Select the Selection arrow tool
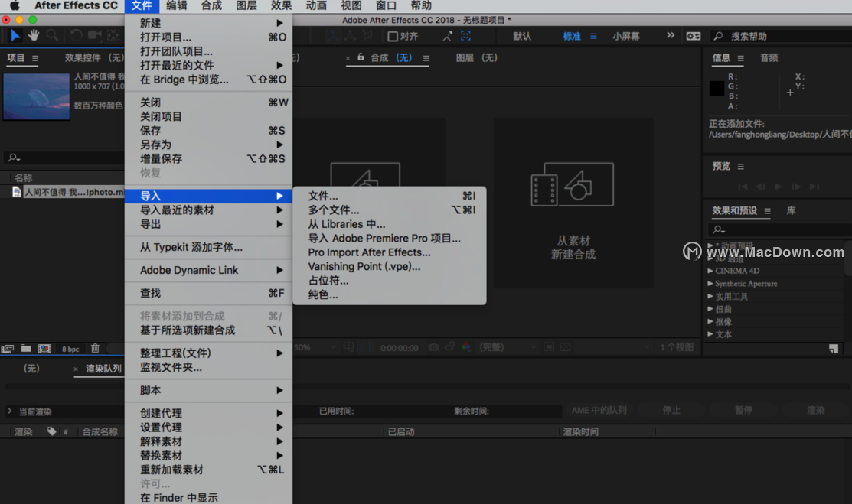Image resolution: width=852 pixels, height=504 pixels. (x=15, y=36)
